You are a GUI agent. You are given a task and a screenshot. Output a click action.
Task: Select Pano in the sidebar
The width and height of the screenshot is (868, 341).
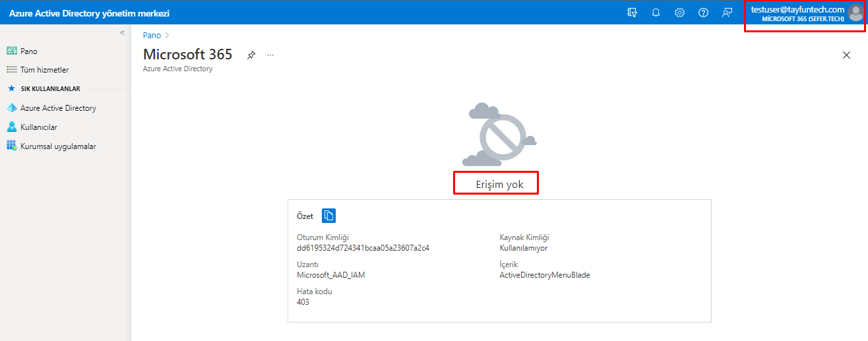(29, 51)
